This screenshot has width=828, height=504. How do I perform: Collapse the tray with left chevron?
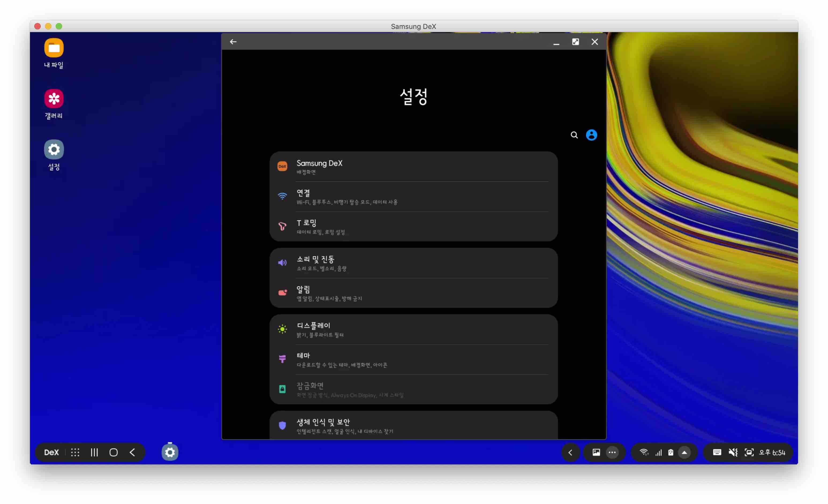pos(570,452)
